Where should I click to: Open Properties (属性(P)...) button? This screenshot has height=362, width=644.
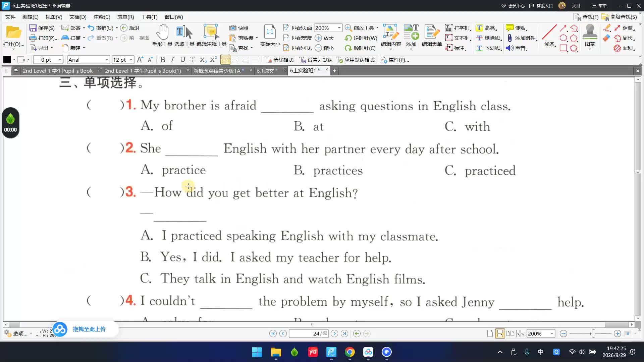[394, 60]
